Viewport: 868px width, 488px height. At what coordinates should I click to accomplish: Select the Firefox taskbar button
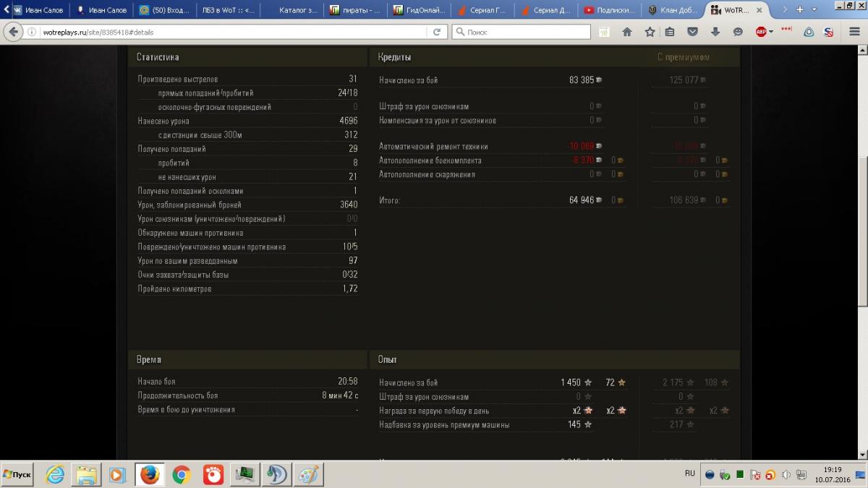click(x=150, y=475)
